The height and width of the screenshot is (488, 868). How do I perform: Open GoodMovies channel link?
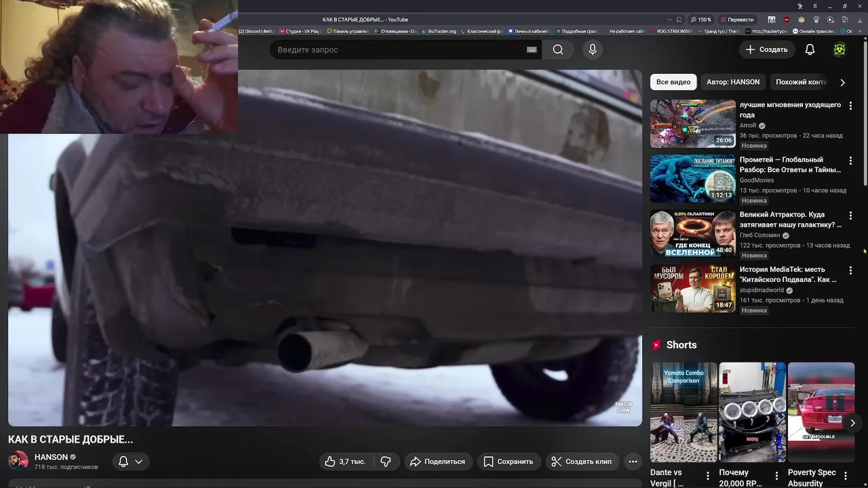757,180
